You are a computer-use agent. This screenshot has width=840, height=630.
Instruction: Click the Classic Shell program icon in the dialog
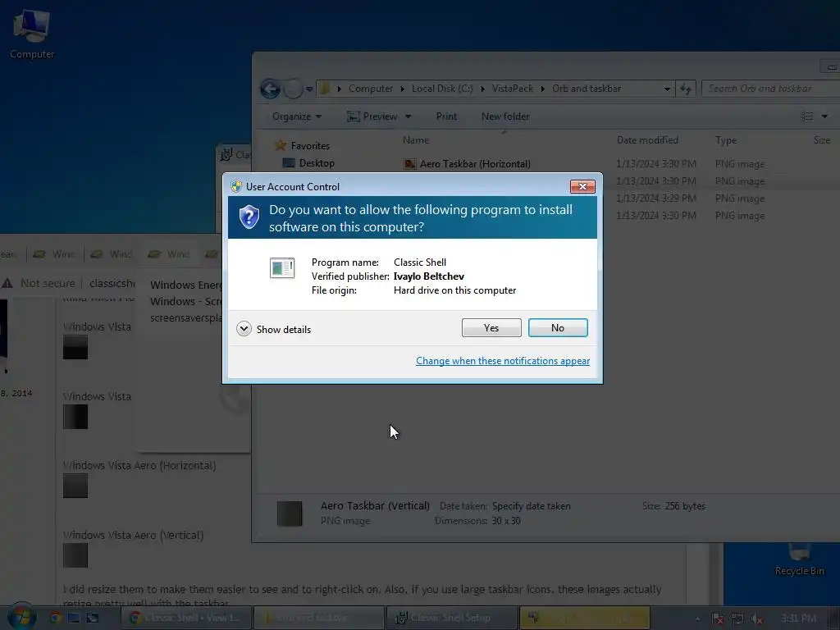tap(282, 268)
